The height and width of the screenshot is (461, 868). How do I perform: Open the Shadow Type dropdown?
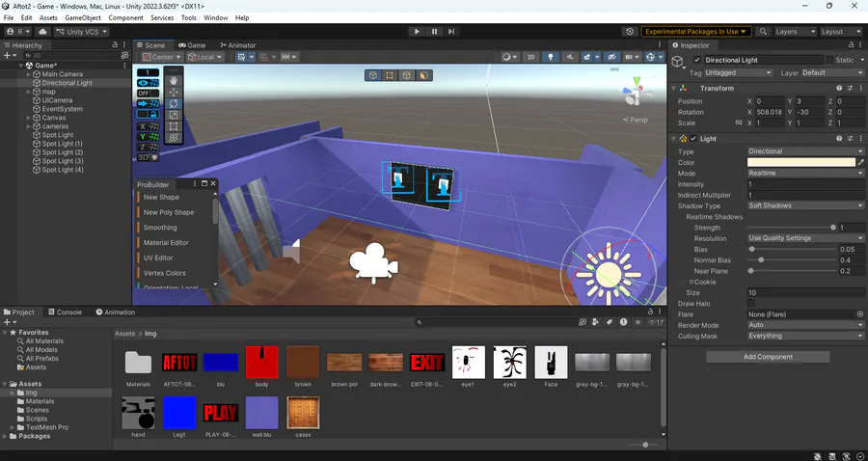(x=805, y=205)
